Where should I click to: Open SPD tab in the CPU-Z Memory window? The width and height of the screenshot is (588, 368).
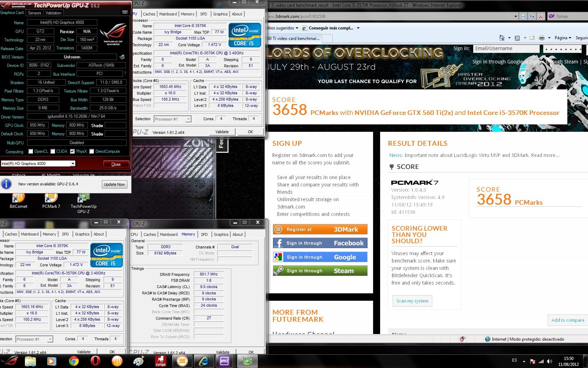(x=204, y=234)
